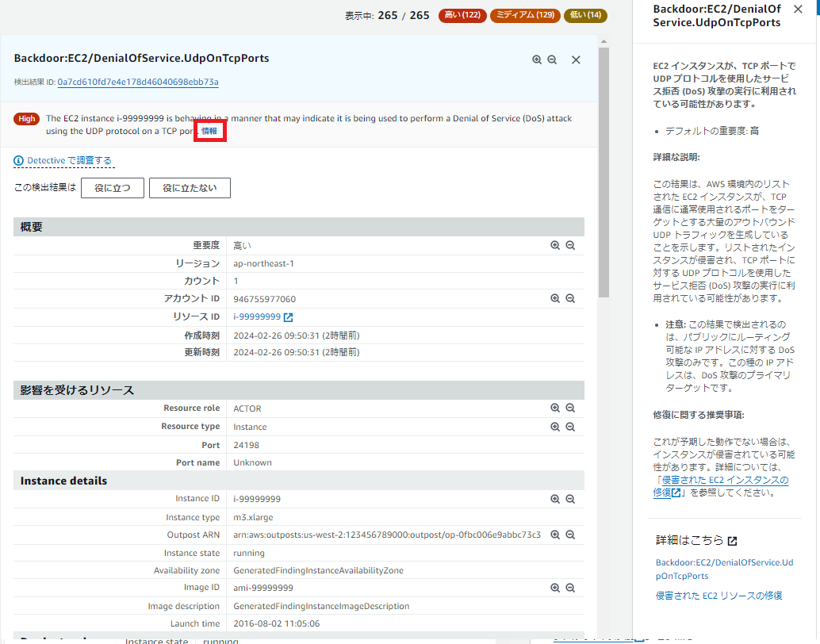Filter include on Resource role ACTOR
Viewport: 820px width, 644px height.
[555, 408]
